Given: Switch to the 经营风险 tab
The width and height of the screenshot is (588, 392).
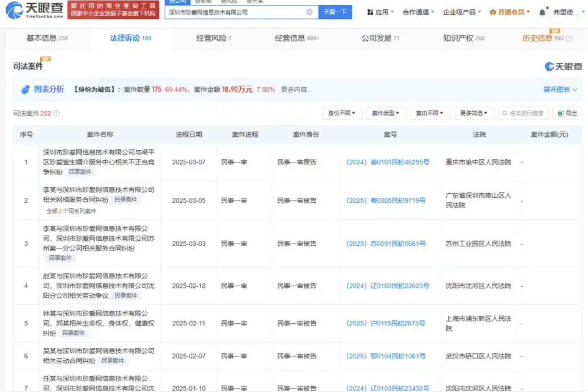Looking at the screenshot, I should coord(213,38).
